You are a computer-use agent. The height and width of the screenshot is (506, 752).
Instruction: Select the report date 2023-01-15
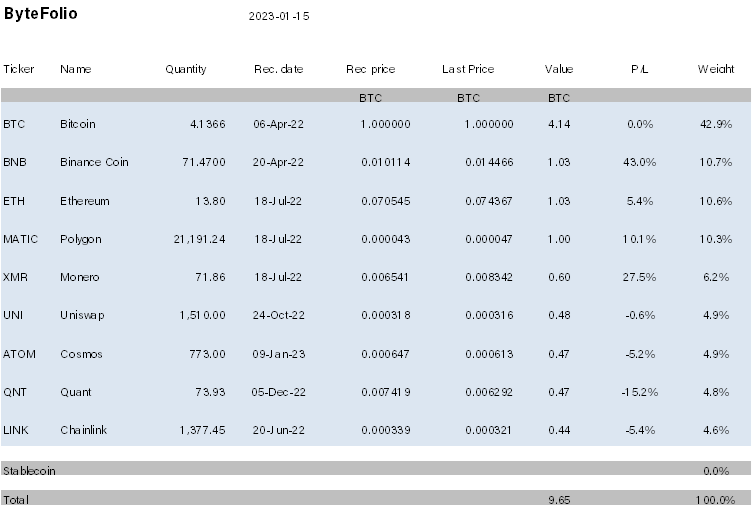(279, 16)
